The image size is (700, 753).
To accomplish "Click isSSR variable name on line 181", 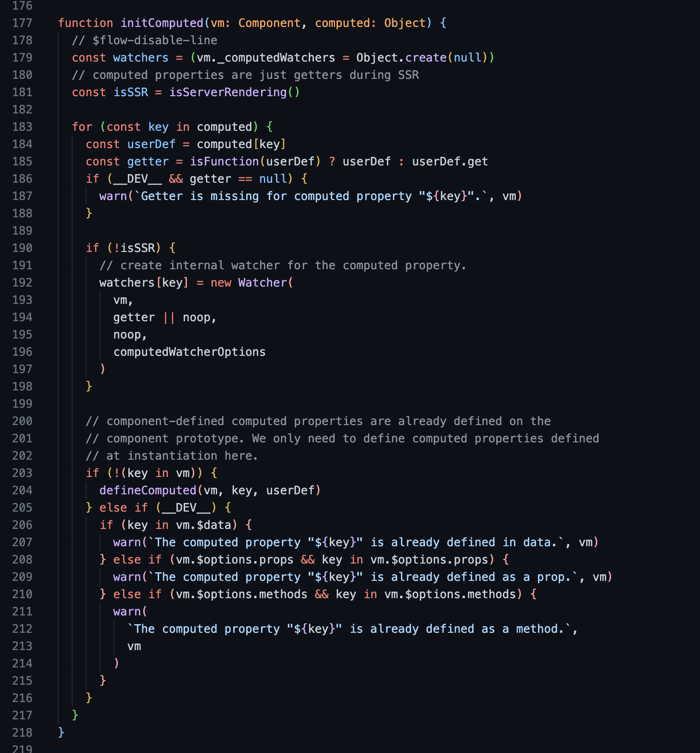I will pyautogui.click(x=131, y=92).
